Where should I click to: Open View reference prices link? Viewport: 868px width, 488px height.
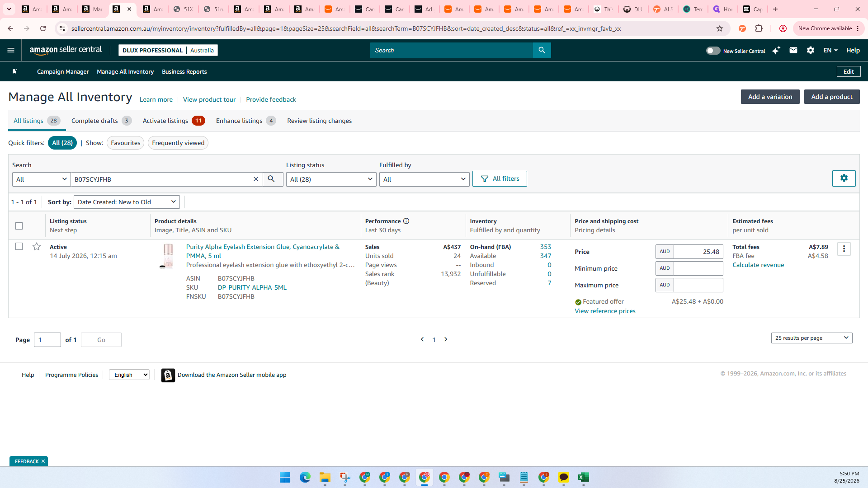pos(605,311)
